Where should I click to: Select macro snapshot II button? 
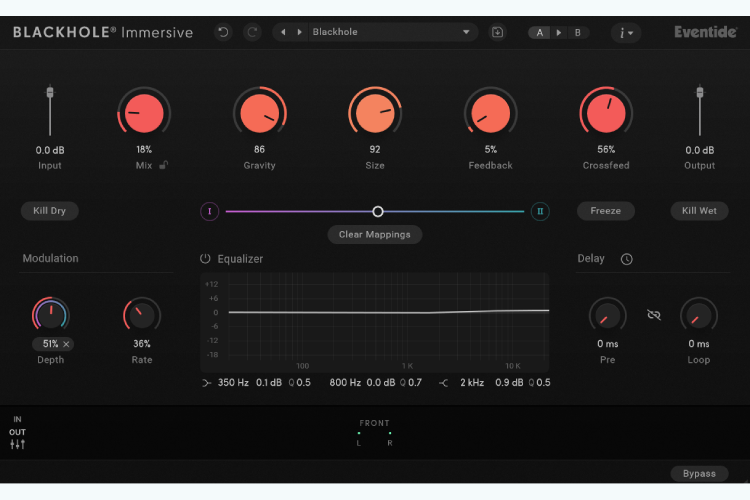coord(540,211)
